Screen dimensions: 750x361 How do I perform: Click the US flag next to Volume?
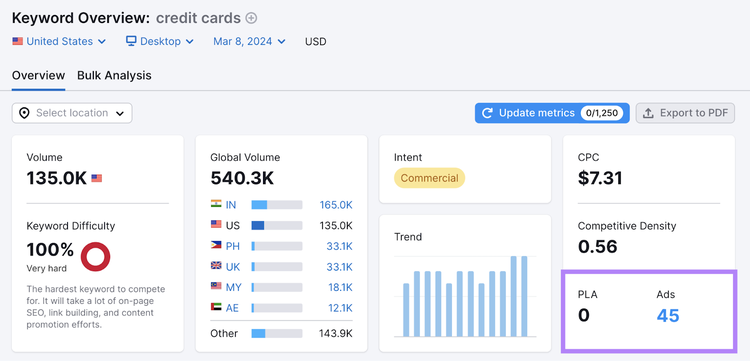(97, 178)
